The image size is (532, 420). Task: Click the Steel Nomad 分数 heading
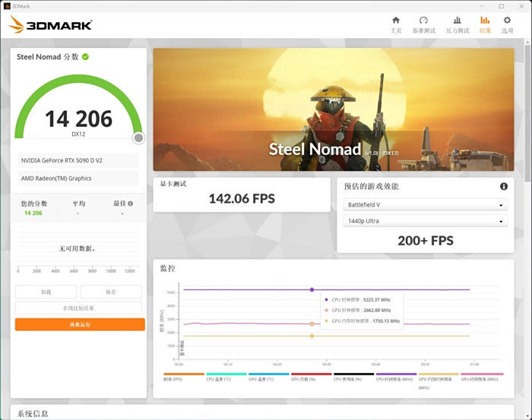click(x=47, y=57)
